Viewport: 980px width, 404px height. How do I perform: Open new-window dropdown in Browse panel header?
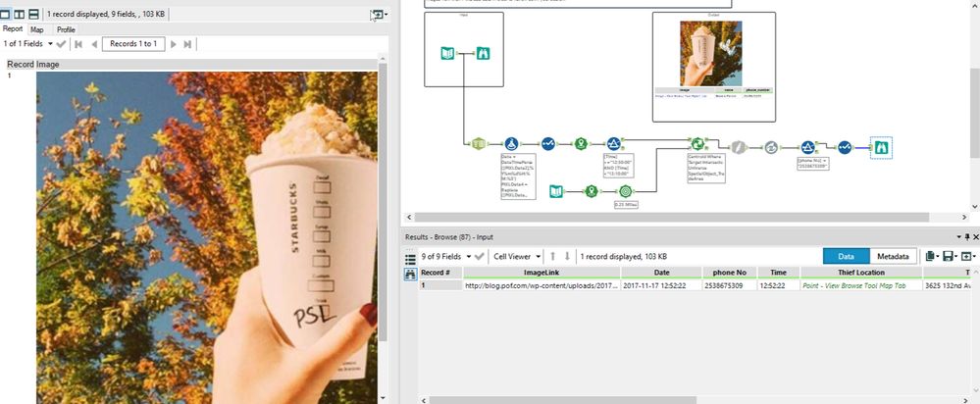pos(379,15)
